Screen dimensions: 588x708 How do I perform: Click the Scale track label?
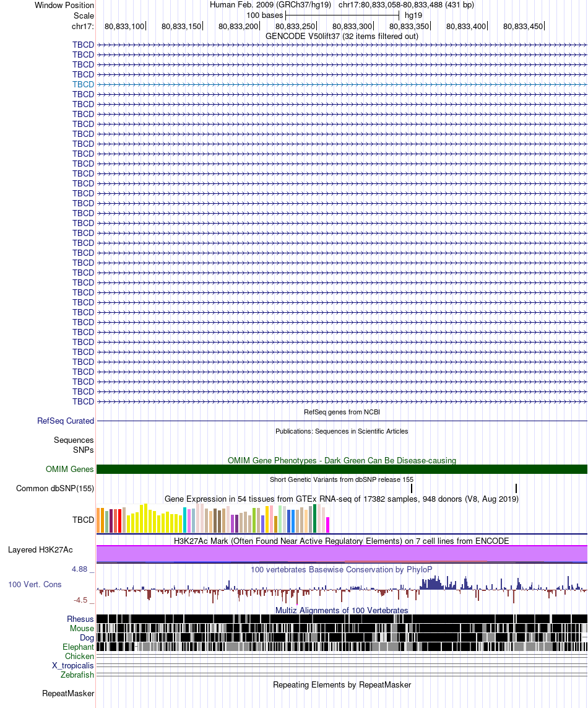[x=84, y=16]
